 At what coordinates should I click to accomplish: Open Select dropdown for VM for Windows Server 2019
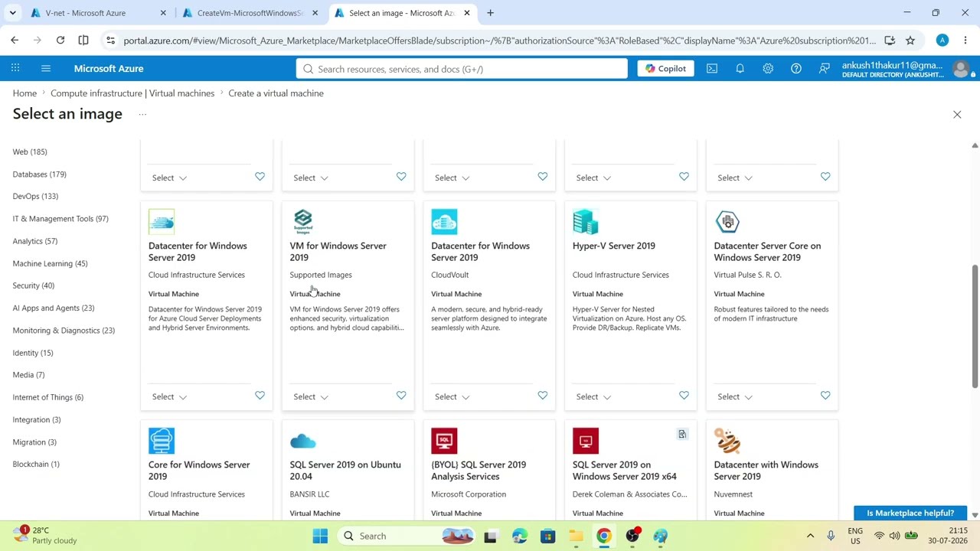[311, 396]
